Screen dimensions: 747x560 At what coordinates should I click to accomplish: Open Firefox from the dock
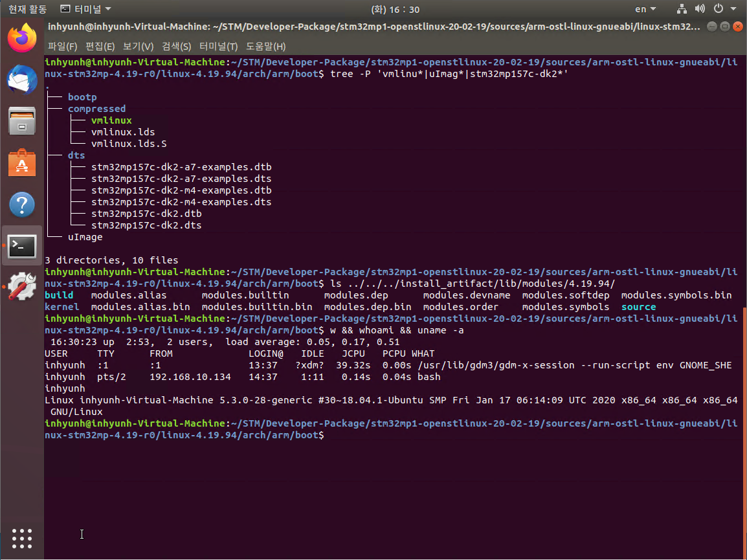point(22,38)
